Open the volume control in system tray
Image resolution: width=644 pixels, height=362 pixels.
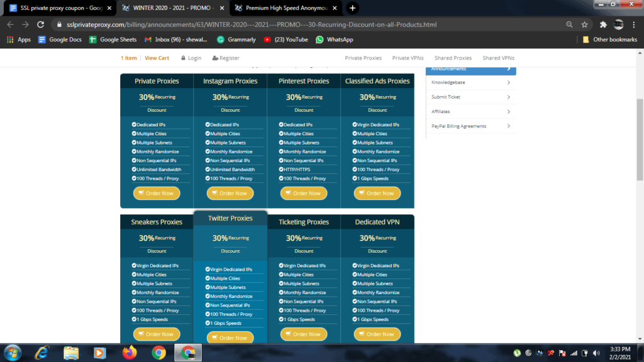coord(596,353)
